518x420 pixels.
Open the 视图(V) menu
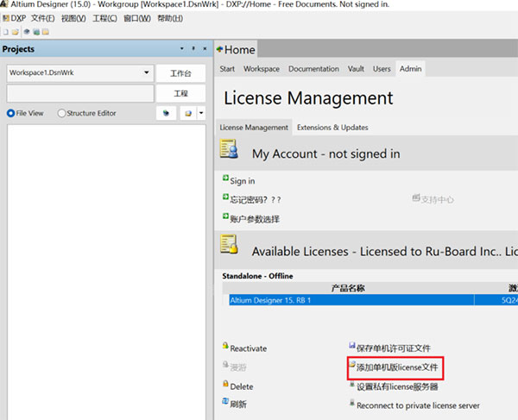73,18
